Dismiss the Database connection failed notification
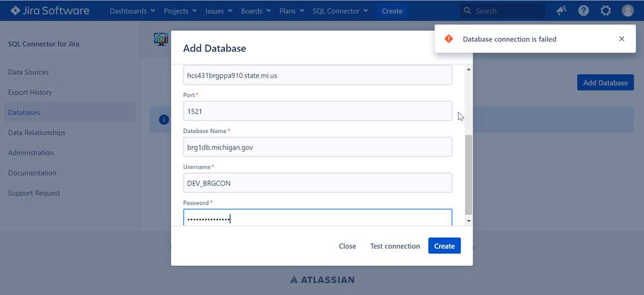Viewport: 644px width, 295px height. [x=622, y=39]
